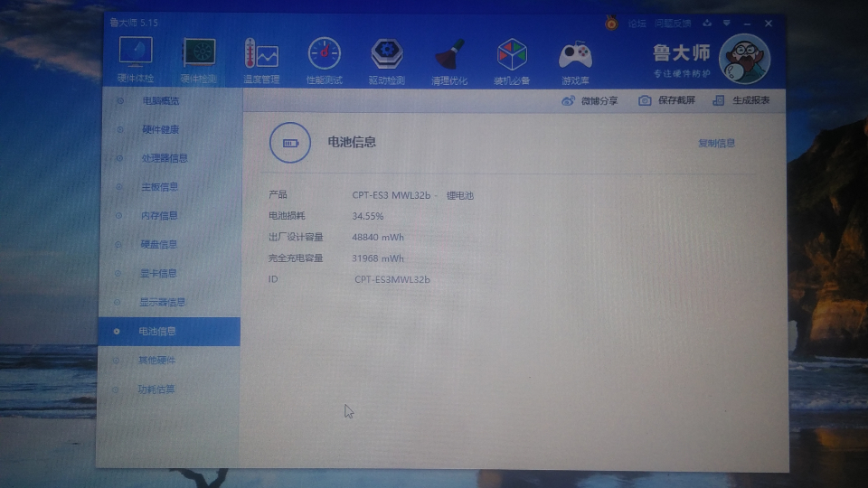Click the round battery icon beside 电池信息

click(290, 143)
